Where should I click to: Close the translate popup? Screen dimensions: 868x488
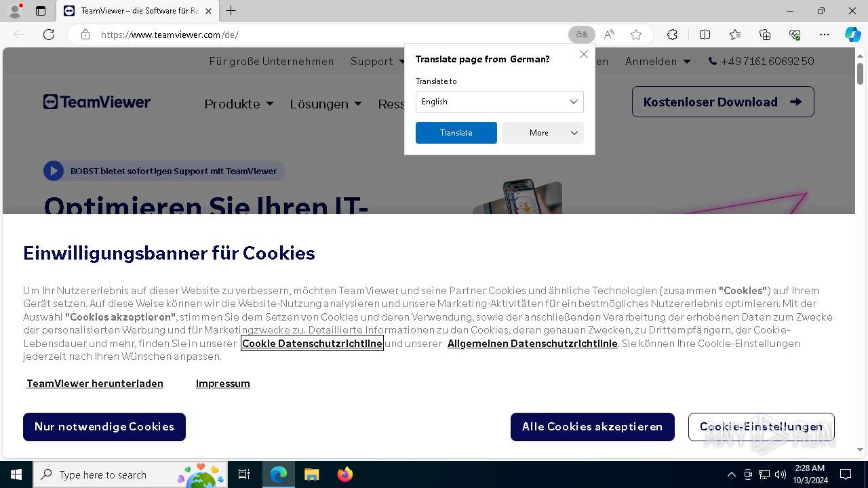(x=584, y=54)
